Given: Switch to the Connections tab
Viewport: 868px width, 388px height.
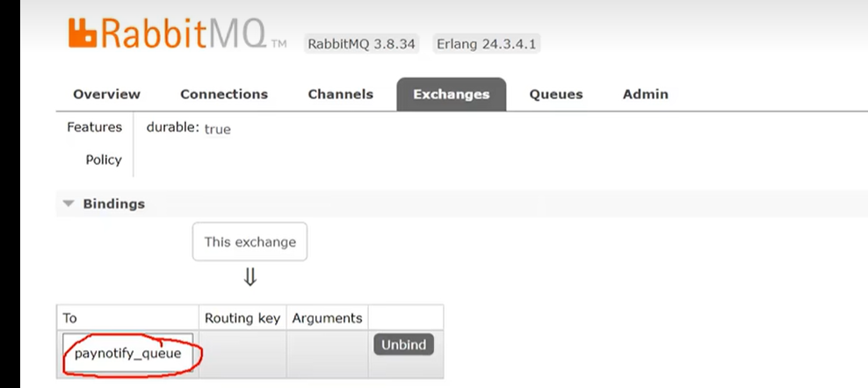Looking at the screenshot, I should pos(224,94).
